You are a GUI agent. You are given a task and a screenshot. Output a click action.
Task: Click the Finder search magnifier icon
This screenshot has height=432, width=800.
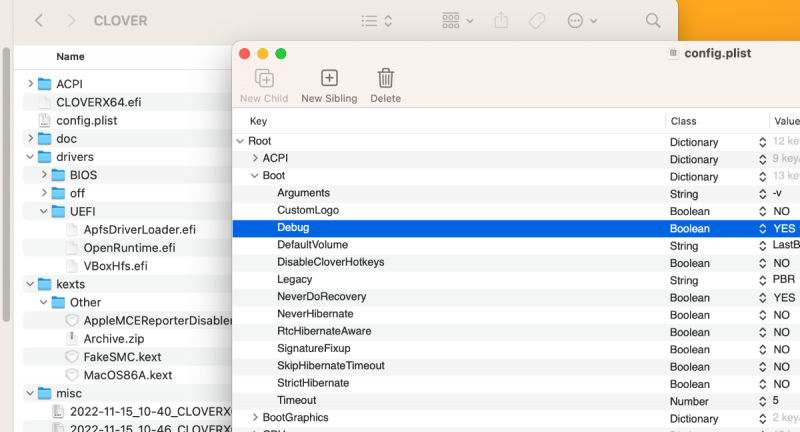[653, 21]
